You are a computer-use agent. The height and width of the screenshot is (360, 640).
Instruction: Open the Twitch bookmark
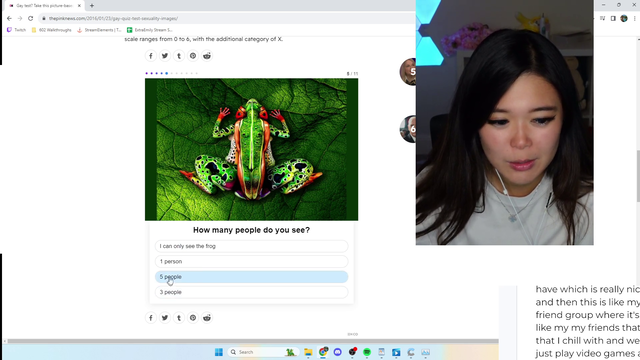(x=16, y=30)
